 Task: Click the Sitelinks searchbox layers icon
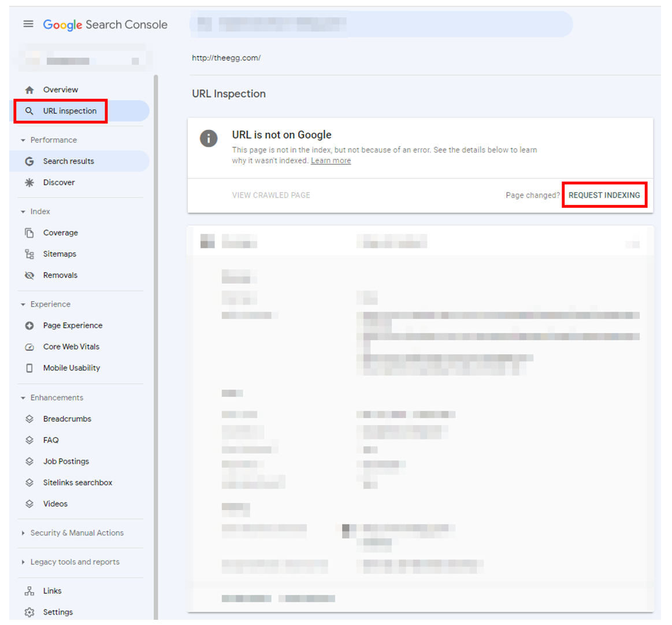29,483
